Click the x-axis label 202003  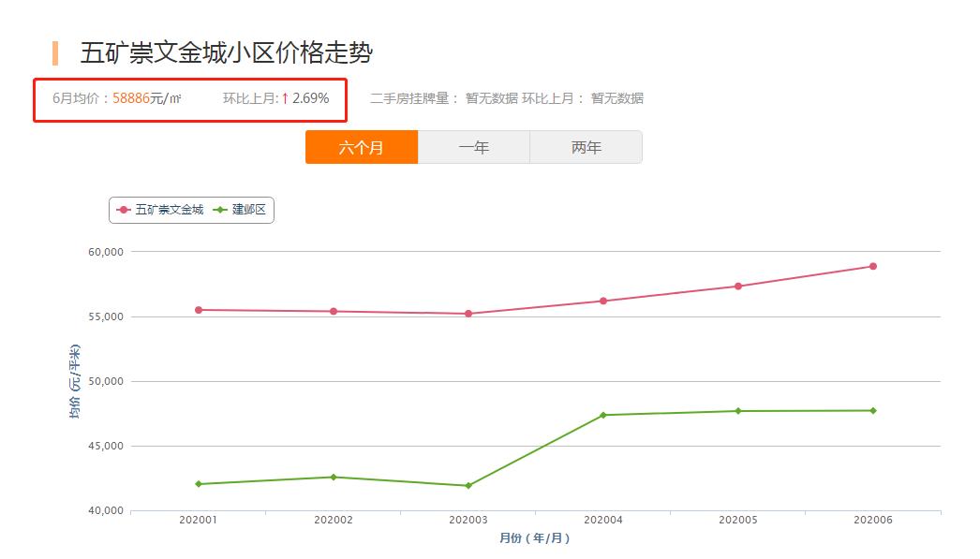[x=468, y=518]
